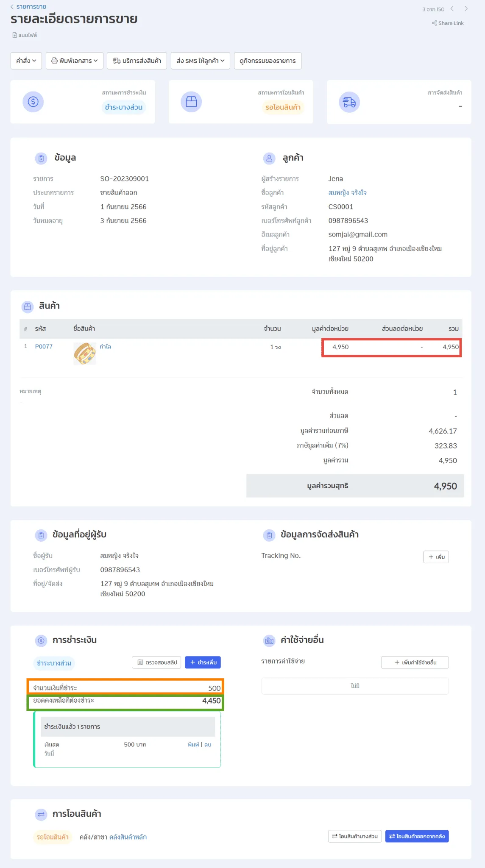Viewport: 485px width, 868px height.
Task: Click the bracelet product thumbnail
Action: click(85, 353)
